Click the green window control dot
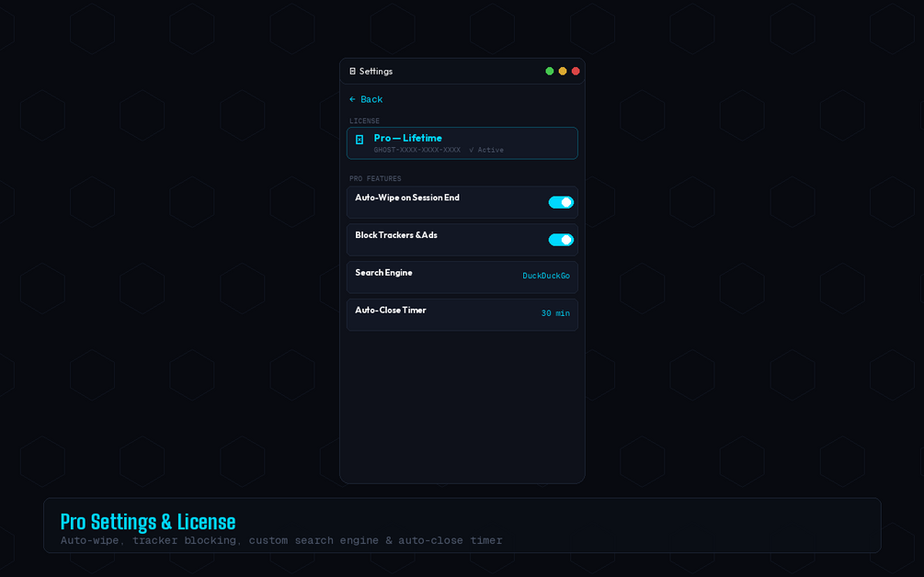The width and height of the screenshot is (924, 577). click(549, 72)
